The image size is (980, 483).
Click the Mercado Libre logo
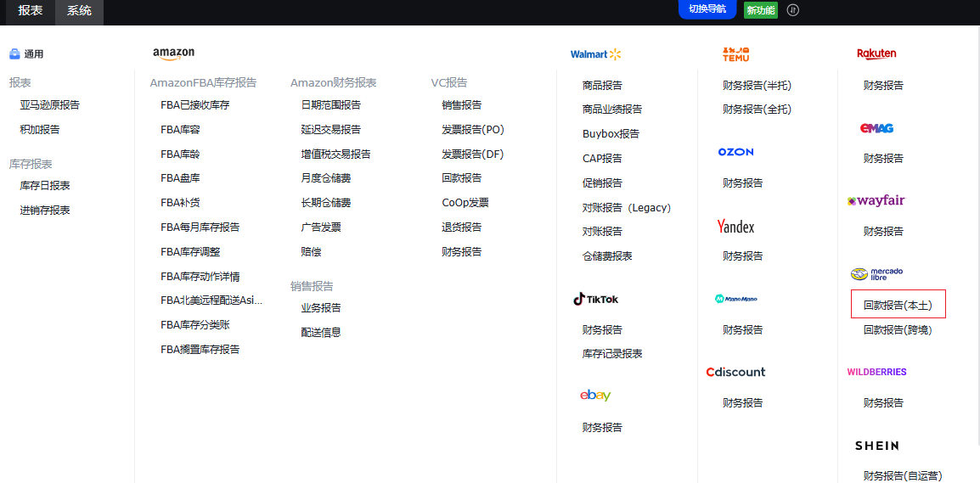coord(877,273)
